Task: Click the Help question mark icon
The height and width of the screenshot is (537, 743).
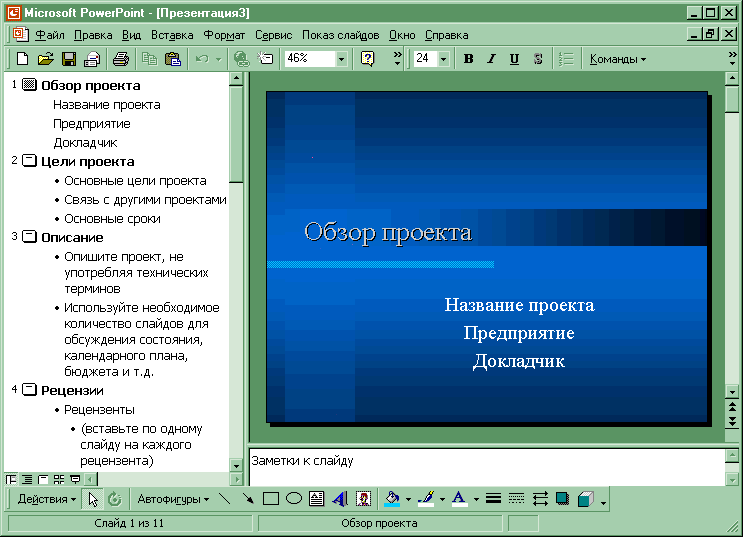Action: click(367, 59)
